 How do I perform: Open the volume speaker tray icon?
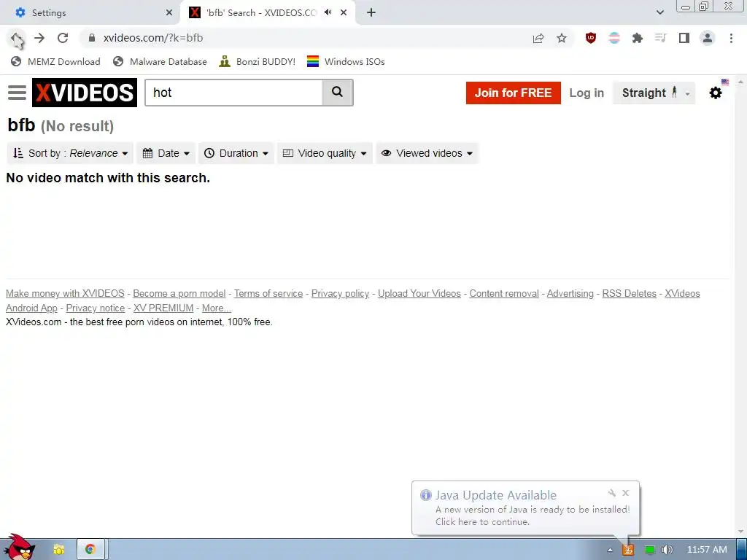coord(667,550)
